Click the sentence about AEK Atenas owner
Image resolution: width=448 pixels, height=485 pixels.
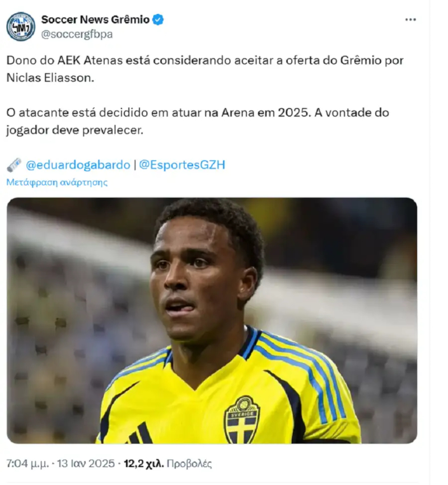coord(205,69)
